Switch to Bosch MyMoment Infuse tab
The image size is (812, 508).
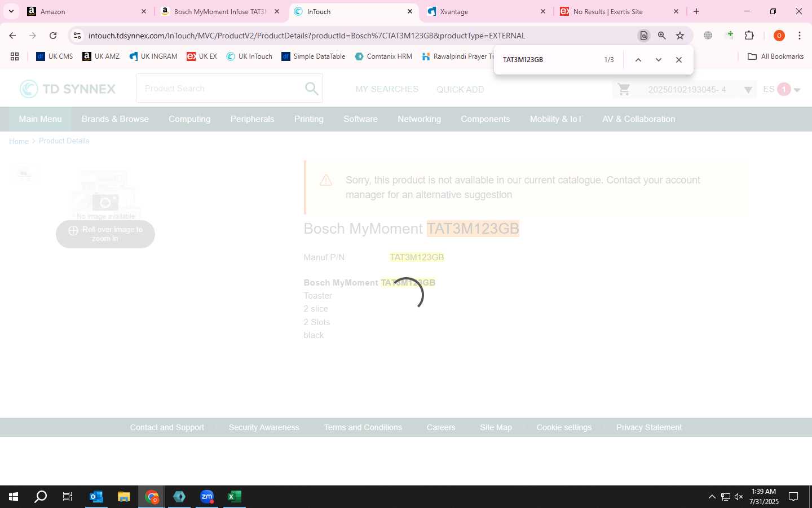(219, 11)
